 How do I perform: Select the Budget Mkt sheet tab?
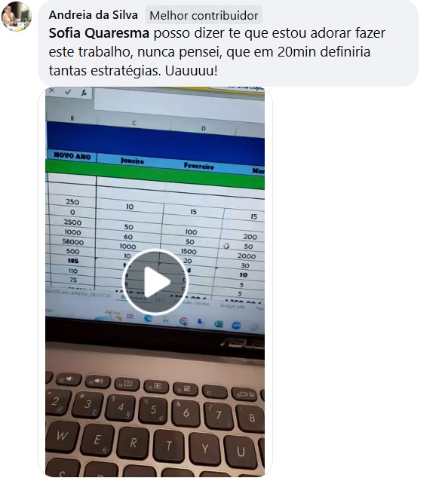tap(232, 306)
